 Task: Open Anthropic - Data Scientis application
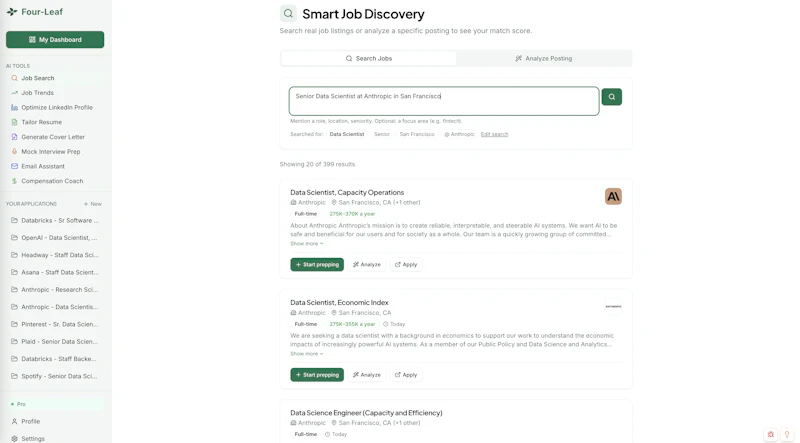pyautogui.click(x=55, y=307)
